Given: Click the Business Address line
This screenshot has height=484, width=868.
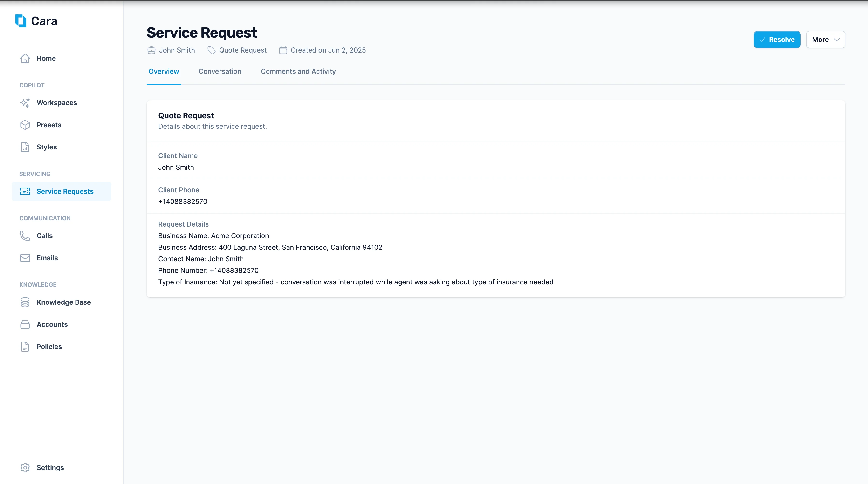Looking at the screenshot, I should (x=270, y=247).
